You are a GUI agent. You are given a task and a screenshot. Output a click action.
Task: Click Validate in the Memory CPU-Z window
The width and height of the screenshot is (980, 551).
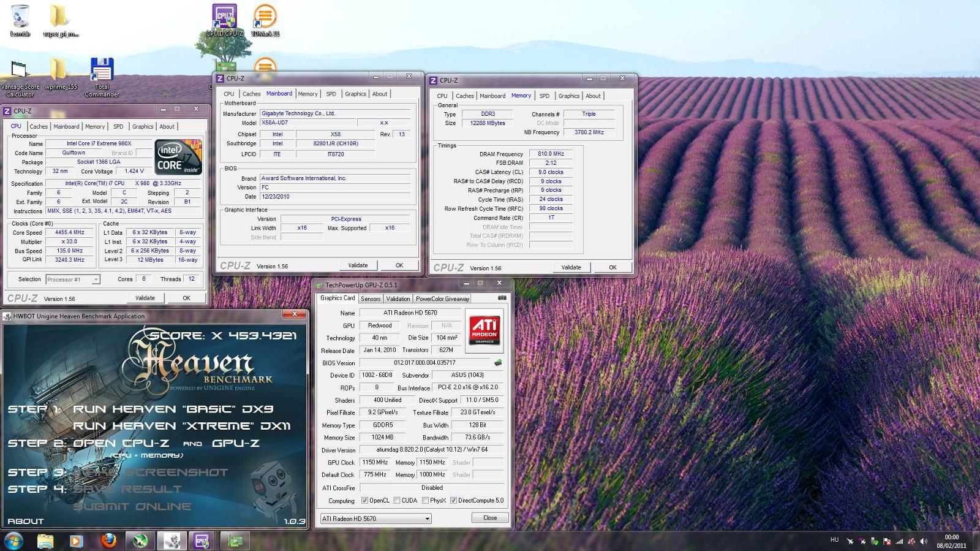point(571,267)
